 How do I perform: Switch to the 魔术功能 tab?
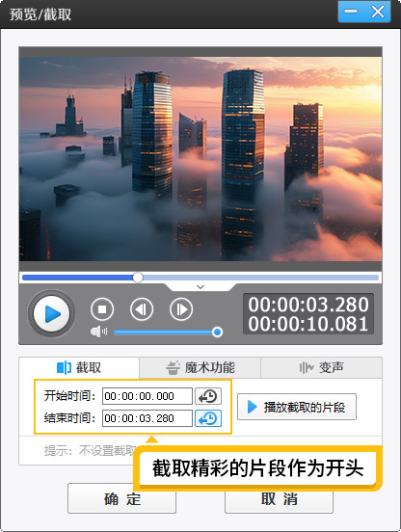click(x=200, y=367)
